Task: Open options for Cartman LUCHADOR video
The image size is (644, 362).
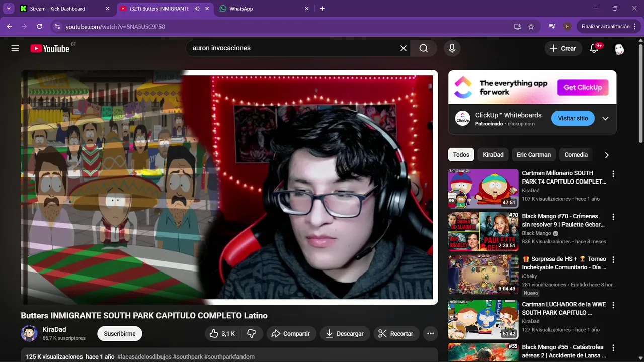Action: click(x=613, y=305)
